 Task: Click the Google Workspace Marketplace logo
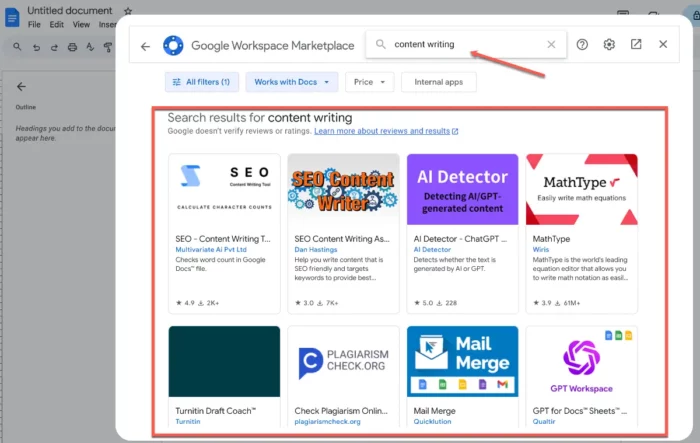coord(173,46)
